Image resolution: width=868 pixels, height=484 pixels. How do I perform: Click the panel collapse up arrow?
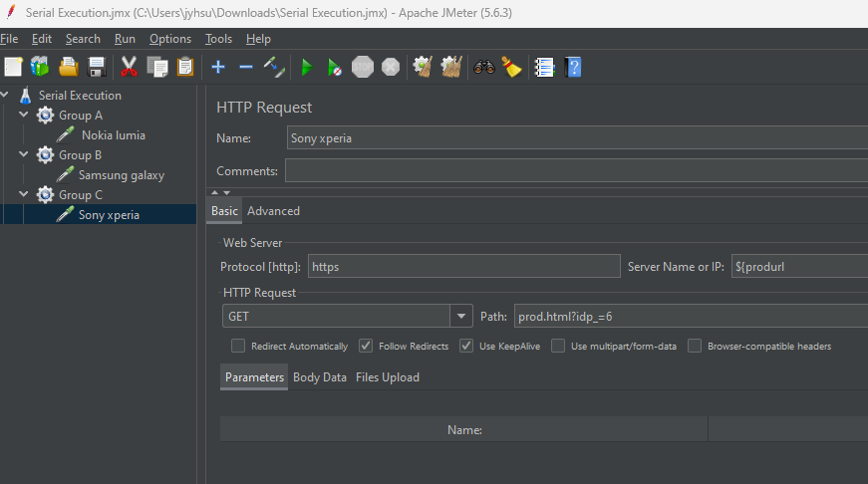tap(215, 192)
